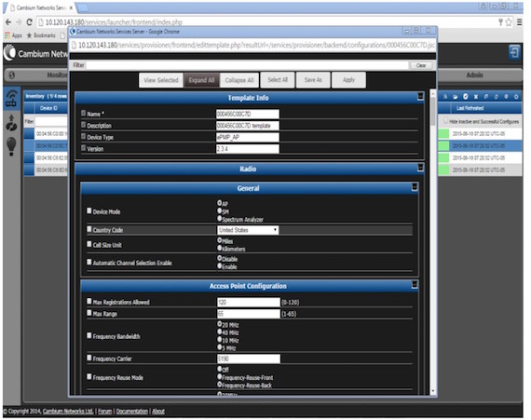Viewport: 531px width, 420px height.
Task: Open the Country Code dropdown
Action: (x=248, y=230)
